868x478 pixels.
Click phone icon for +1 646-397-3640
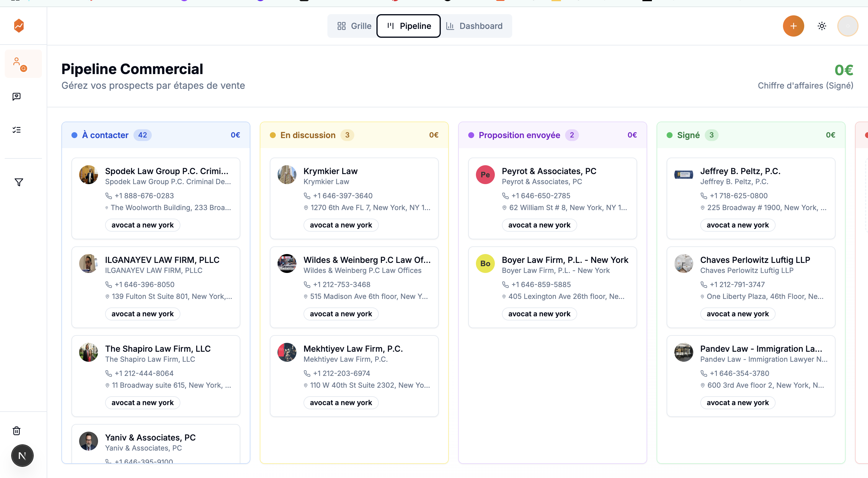click(307, 196)
